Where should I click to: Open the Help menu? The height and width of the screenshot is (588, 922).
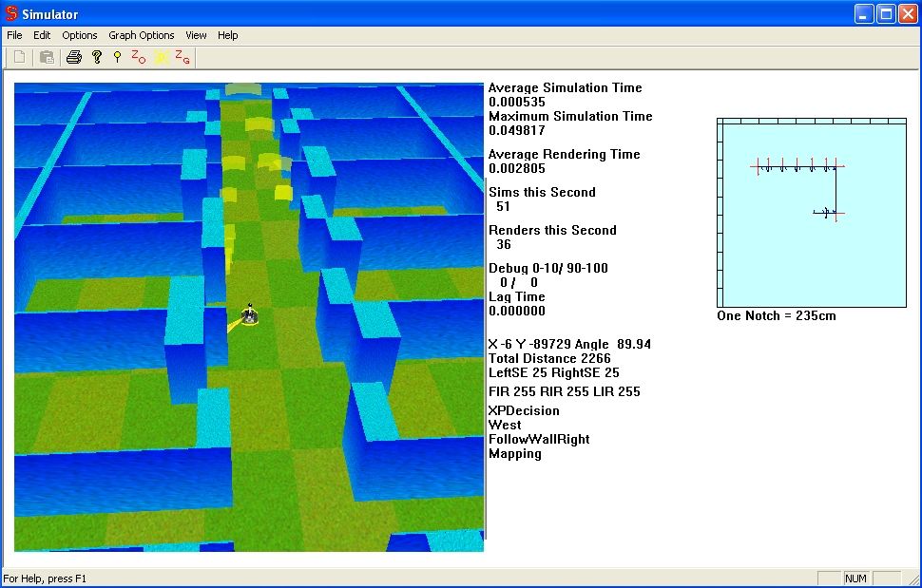click(x=228, y=35)
